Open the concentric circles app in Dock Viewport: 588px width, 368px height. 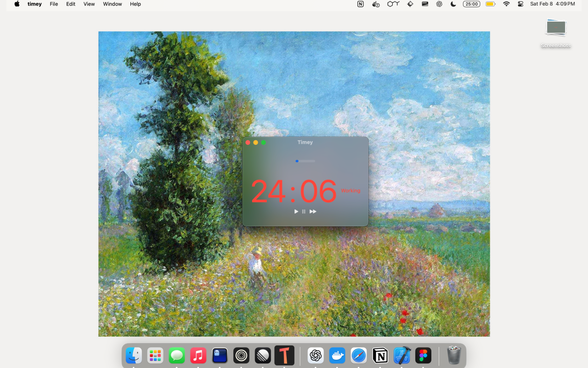tap(241, 356)
